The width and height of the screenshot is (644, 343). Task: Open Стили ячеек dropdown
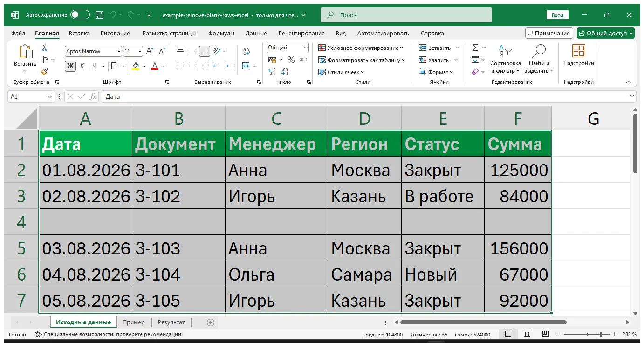(341, 72)
